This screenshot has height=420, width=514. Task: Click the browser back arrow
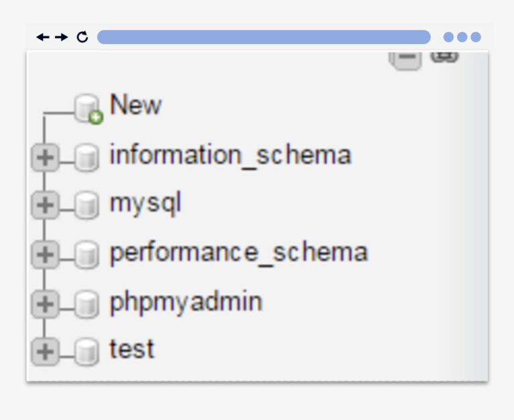coord(43,37)
